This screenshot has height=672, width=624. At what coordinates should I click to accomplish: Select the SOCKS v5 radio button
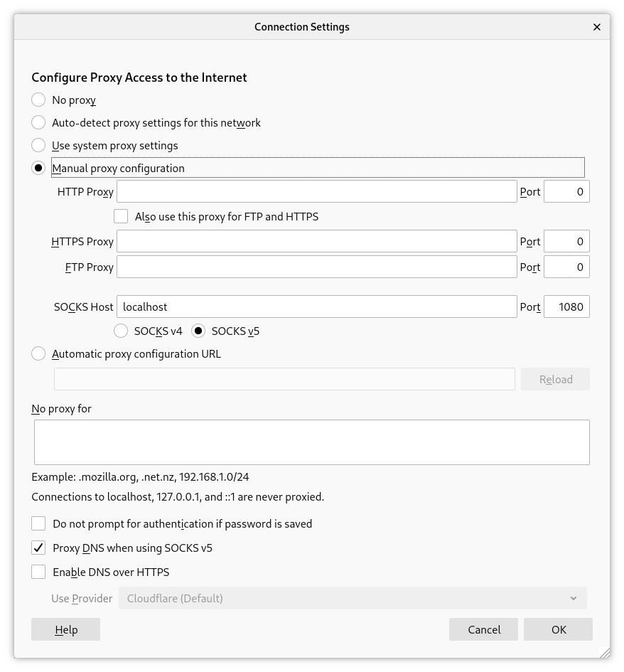click(199, 331)
